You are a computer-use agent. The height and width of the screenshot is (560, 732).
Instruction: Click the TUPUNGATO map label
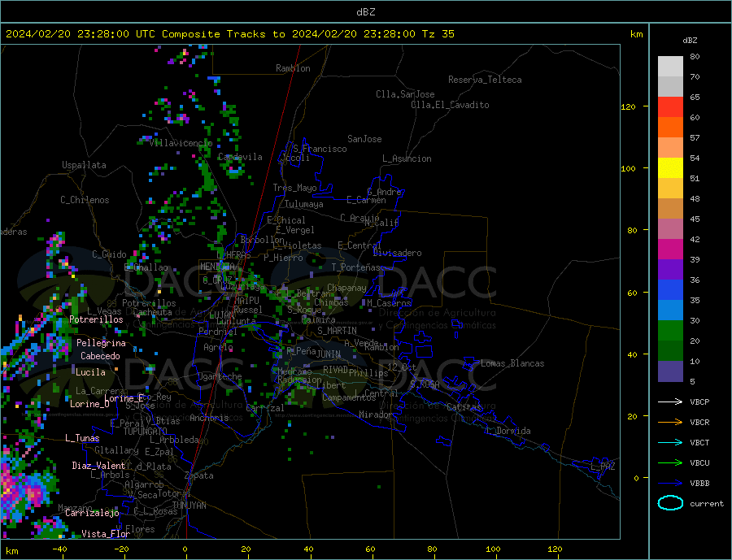click(x=146, y=432)
